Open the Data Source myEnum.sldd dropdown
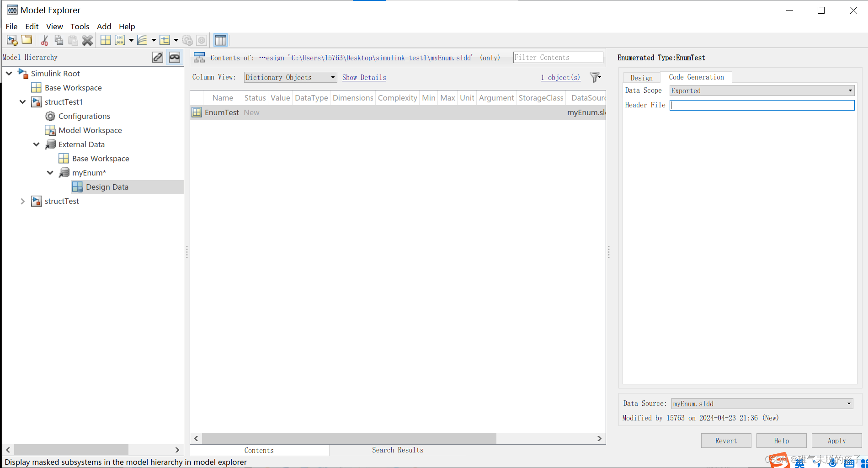 [x=762, y=404]
